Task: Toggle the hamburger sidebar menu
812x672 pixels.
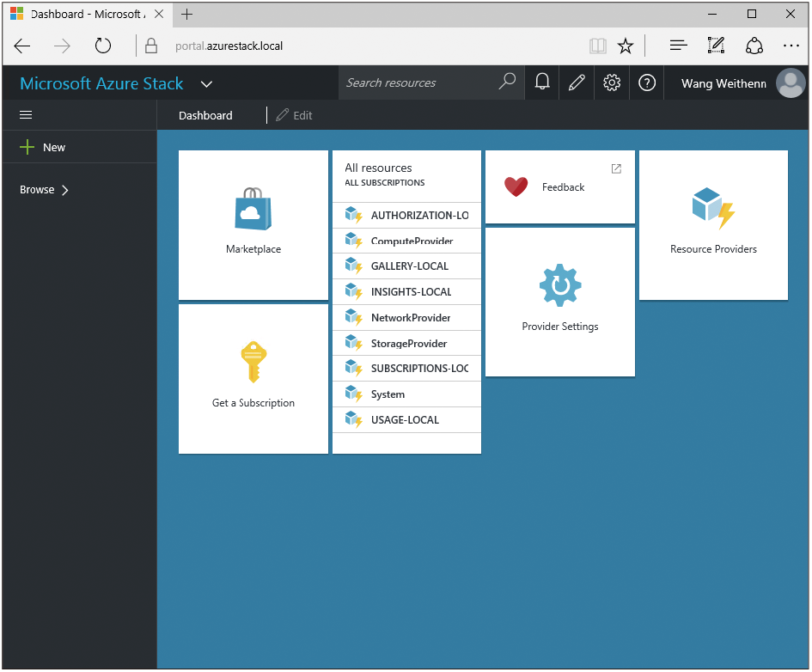Action: tap(26, 115)
